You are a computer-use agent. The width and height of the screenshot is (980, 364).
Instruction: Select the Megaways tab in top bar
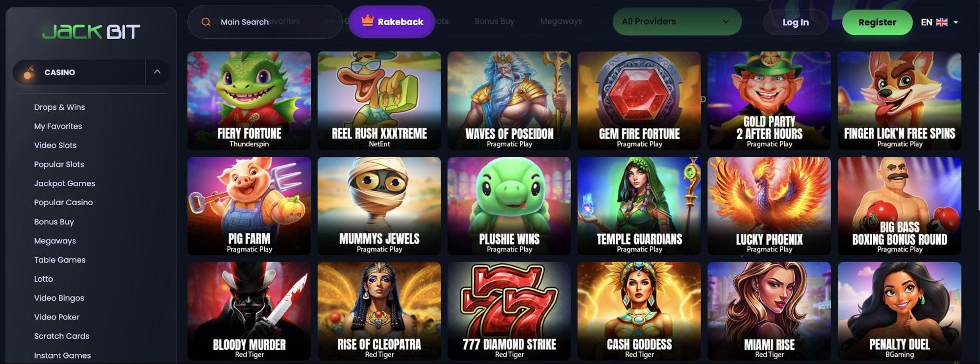[561, 22]
